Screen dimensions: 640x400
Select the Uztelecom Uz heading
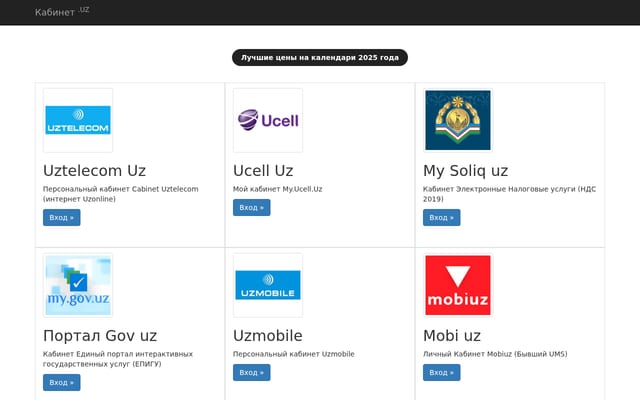94,171
